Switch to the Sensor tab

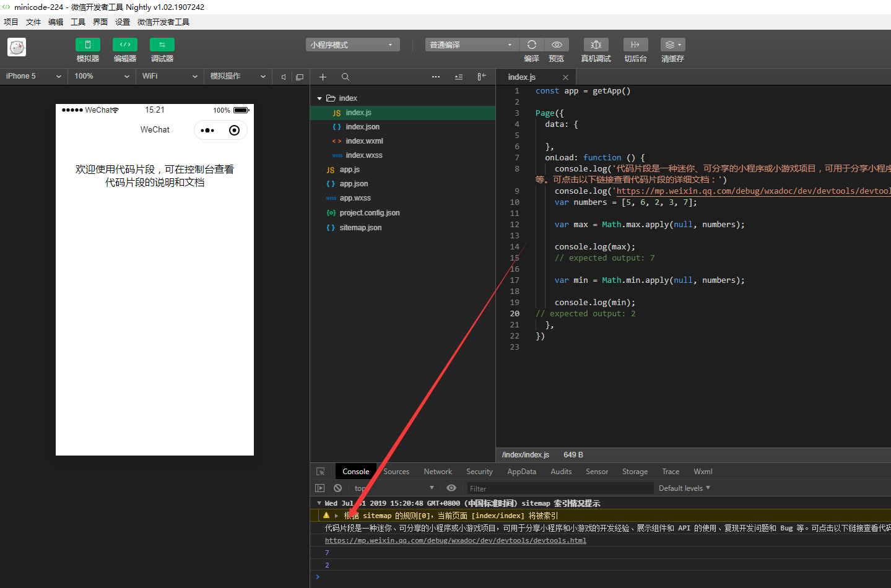pos(597,472)
